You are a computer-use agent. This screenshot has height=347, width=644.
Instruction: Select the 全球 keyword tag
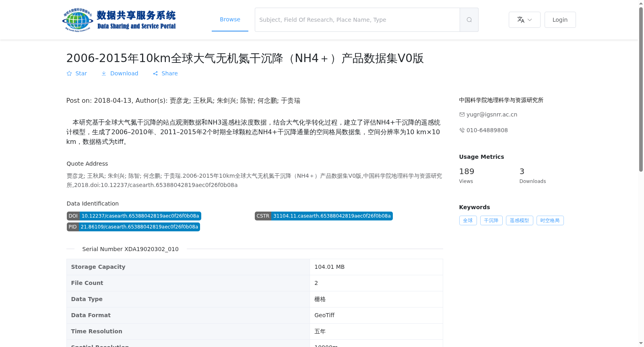[468, 220]
